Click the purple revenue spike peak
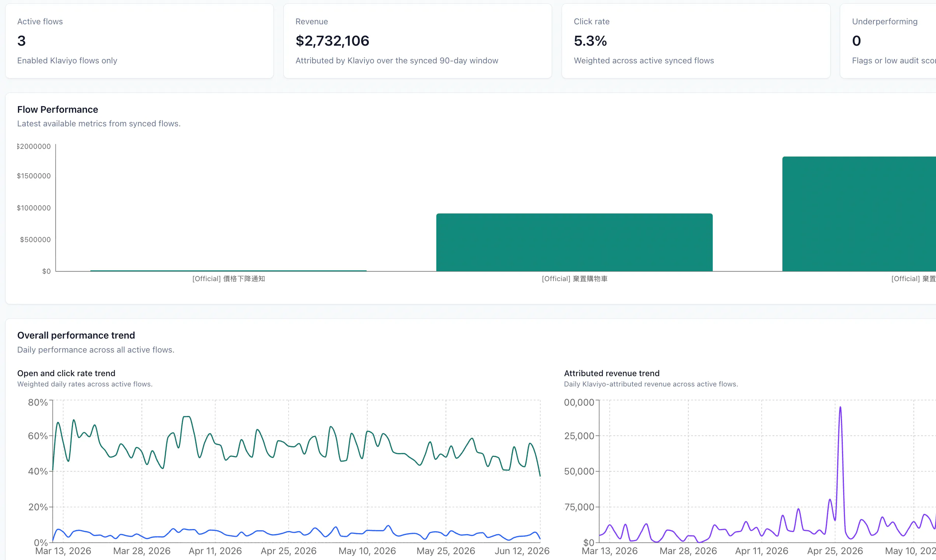 840,407
